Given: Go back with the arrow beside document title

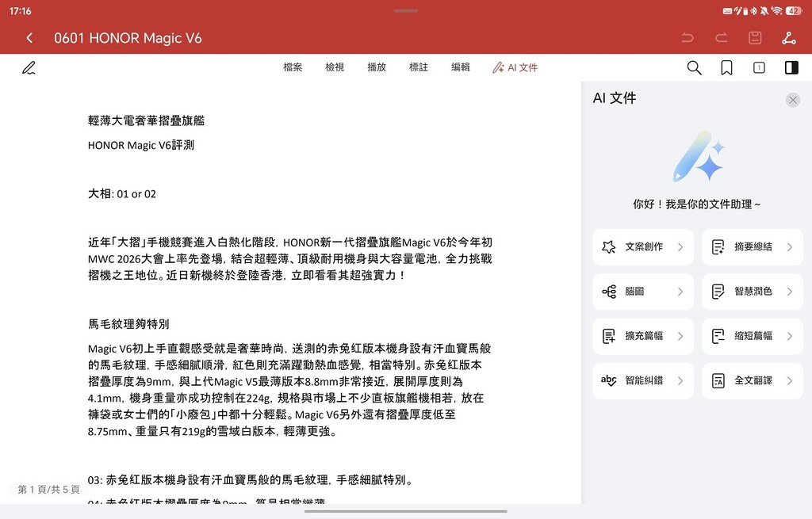Looking at the screenshot, I should 29,38.
